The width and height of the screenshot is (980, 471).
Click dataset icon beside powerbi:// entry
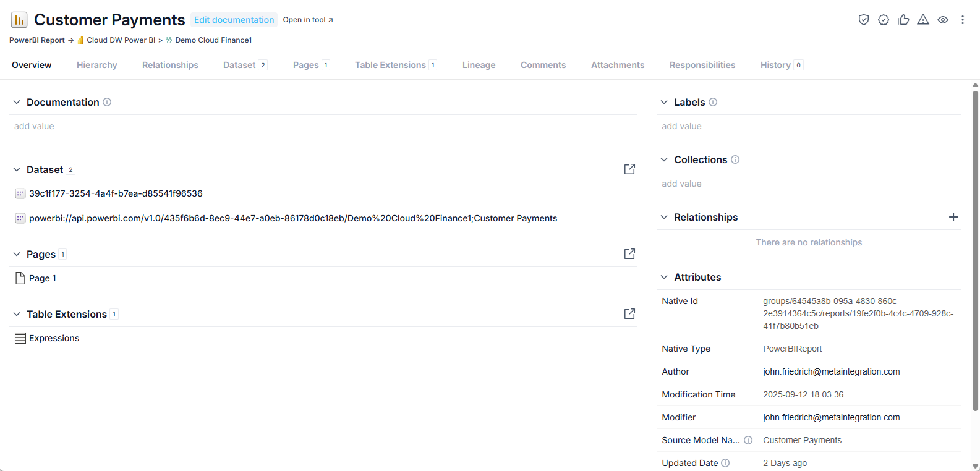[20, 218]
